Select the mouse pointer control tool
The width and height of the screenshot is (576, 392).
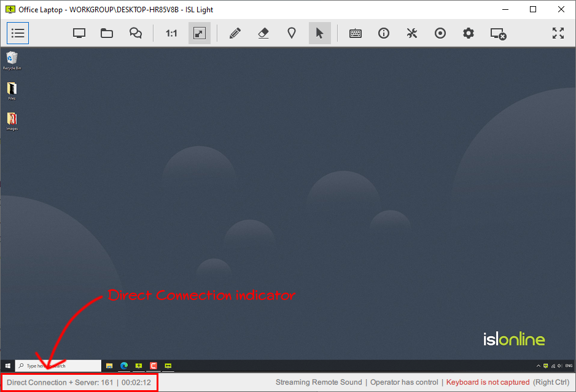tap(319, 33)
